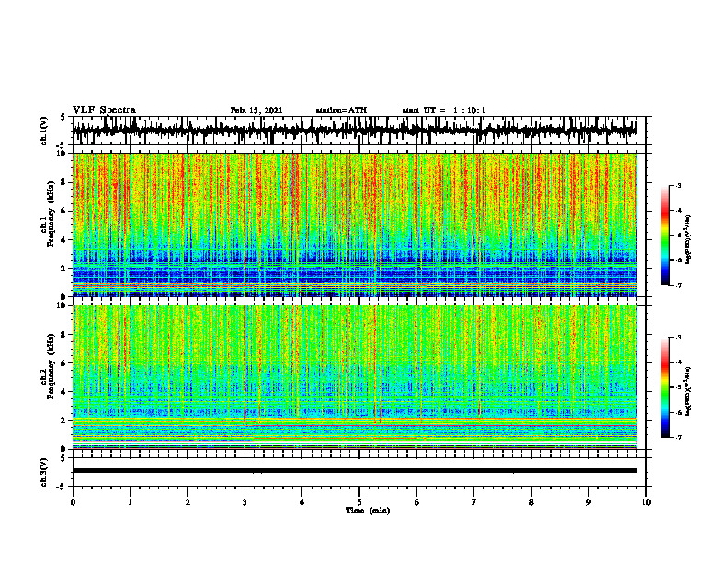The width and height of the screenshot is (728, 563).
Task: Click the "VLF Spectra" plot title
Action: pyautogui.click(x=104, y=110)
